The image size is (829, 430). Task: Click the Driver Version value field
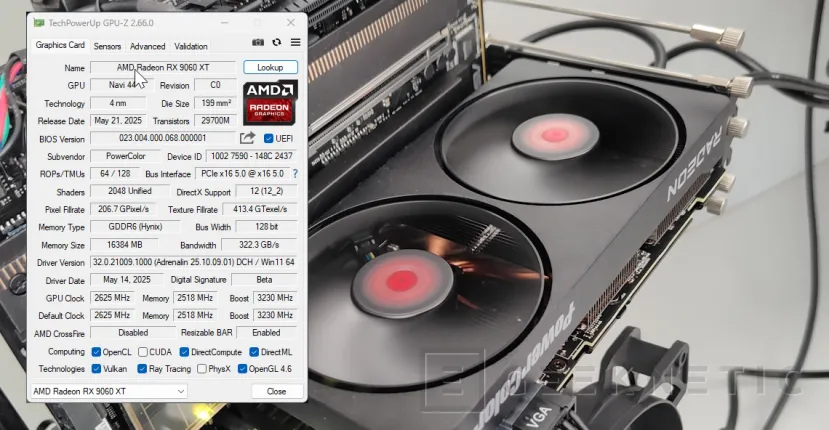193,262
